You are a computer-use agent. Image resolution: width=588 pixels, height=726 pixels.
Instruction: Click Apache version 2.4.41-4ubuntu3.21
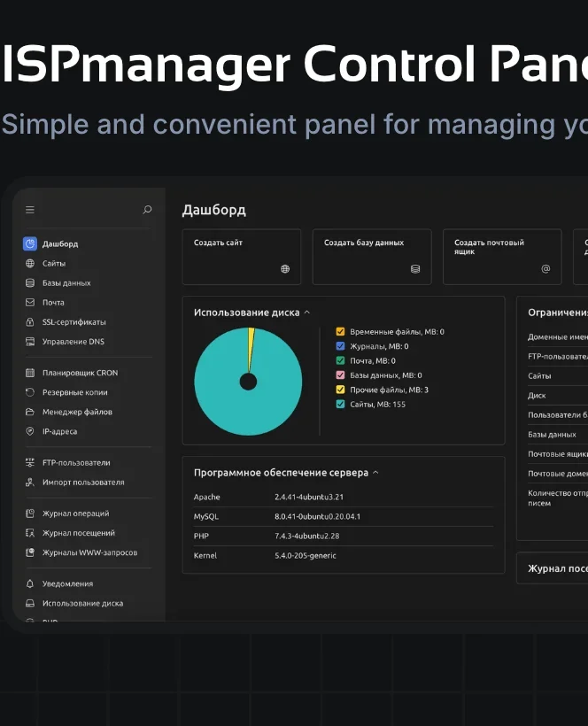click(309, 497)
